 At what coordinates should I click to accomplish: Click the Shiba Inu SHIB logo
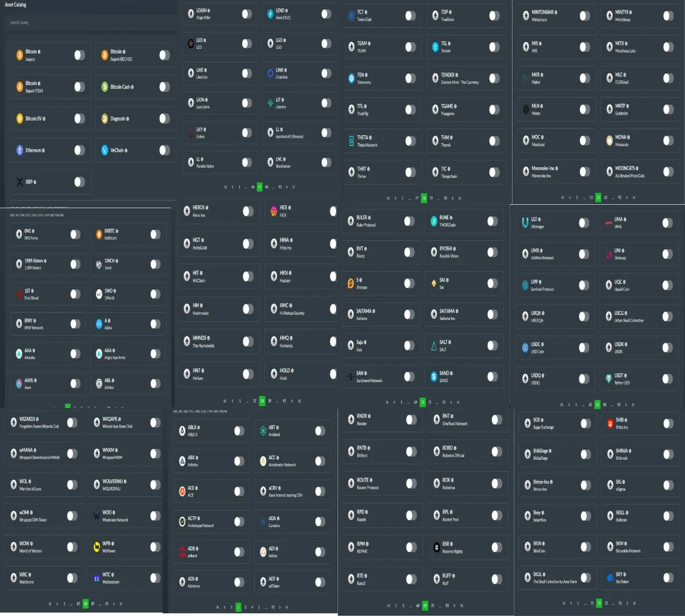pos(610,423)
